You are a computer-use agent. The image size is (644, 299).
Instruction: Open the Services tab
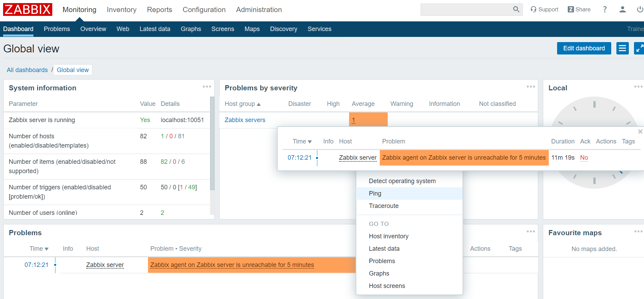coord(319,29)
